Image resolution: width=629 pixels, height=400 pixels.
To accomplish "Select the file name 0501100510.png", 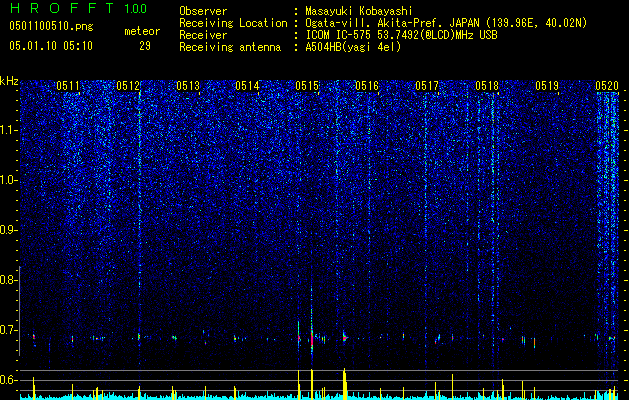I will (x=51, y=26).
